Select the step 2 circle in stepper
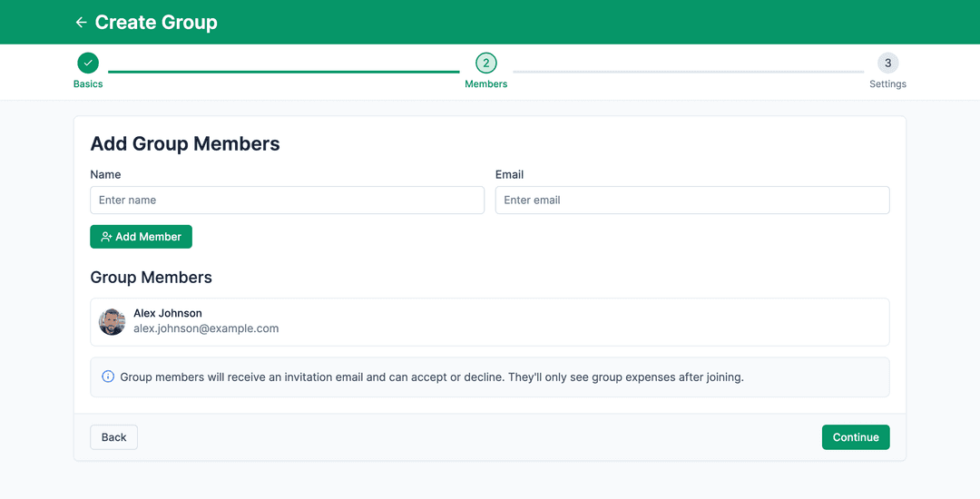Screen dimensions: 980x499 (x=486, y=63)
